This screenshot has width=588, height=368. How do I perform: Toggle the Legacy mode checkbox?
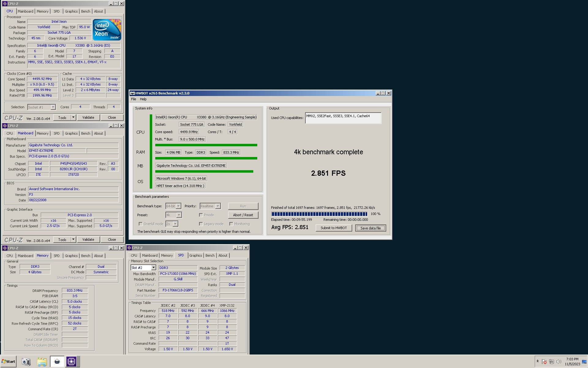click(x=201, y=224)
